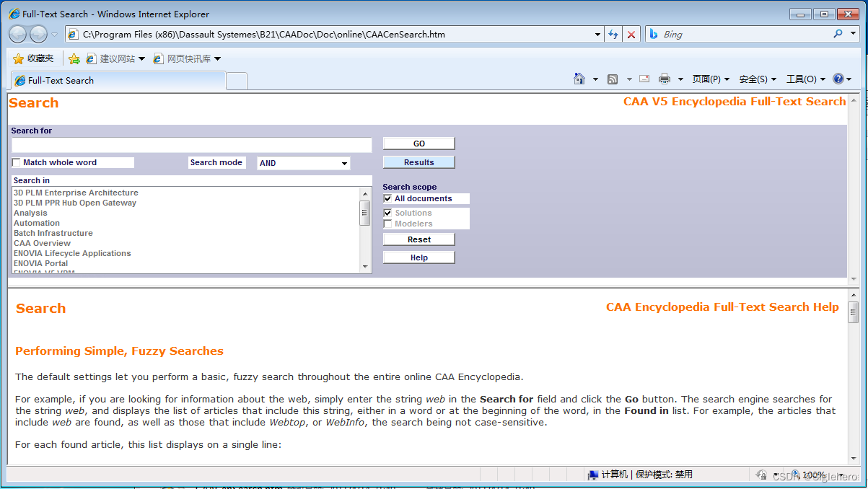Click the IE Back navigation arrow

click(x=18, y=34)
